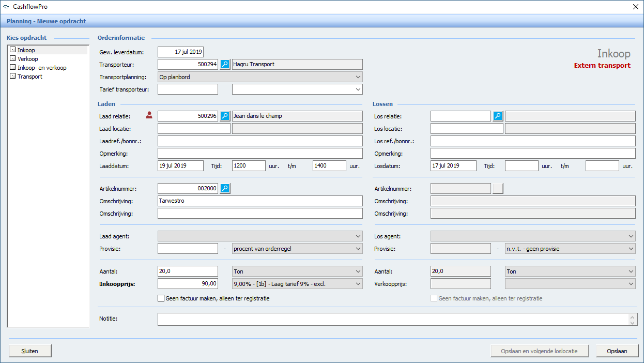Click the up arrow of the Notitie scrollbar

click(x=632, y=316)
